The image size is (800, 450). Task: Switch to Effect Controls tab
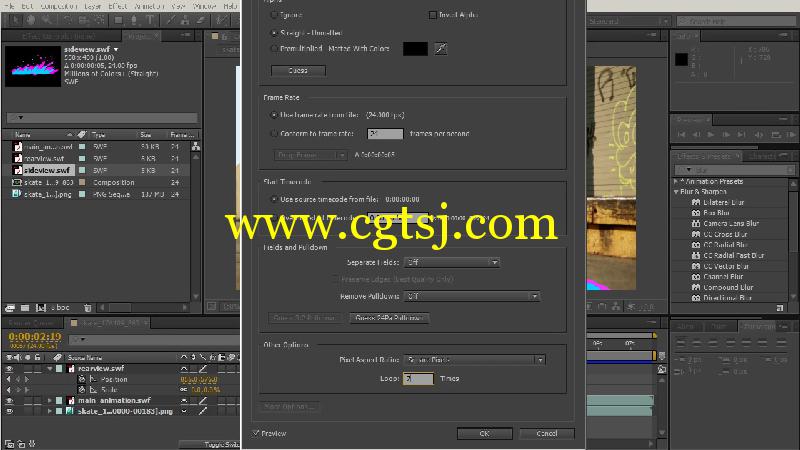(x=58, y=36)
